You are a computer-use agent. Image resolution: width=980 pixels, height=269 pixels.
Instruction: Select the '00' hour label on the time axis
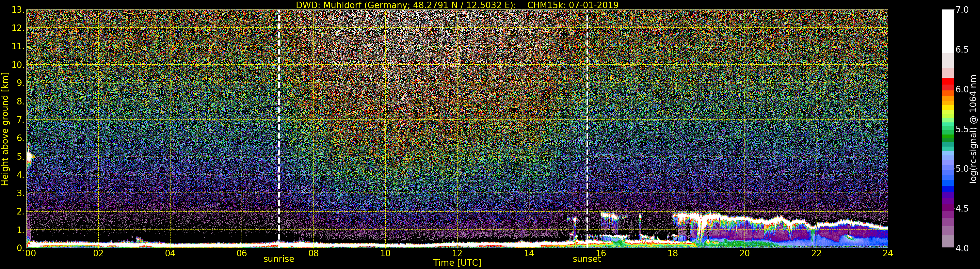tap(30, 253)
